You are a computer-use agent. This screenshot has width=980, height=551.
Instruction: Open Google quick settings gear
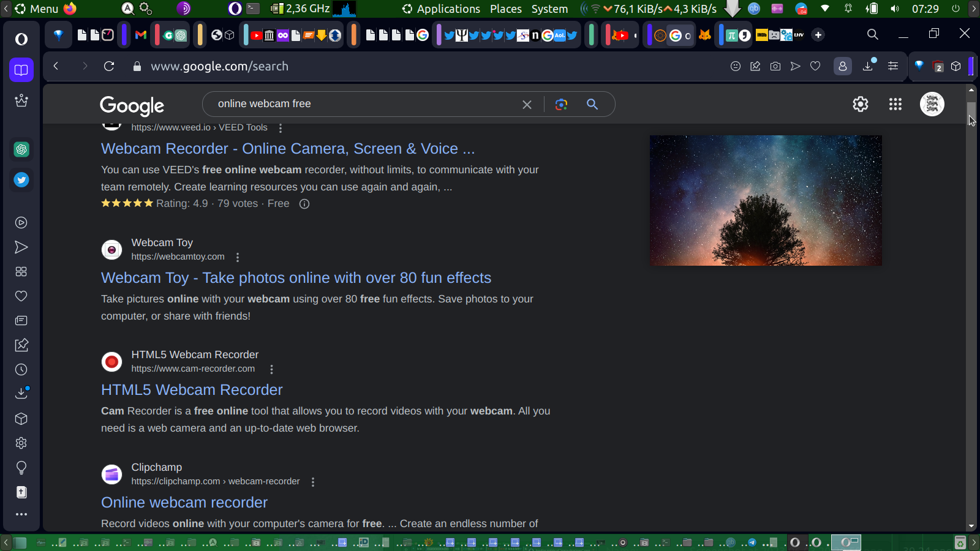pos(861,104)
